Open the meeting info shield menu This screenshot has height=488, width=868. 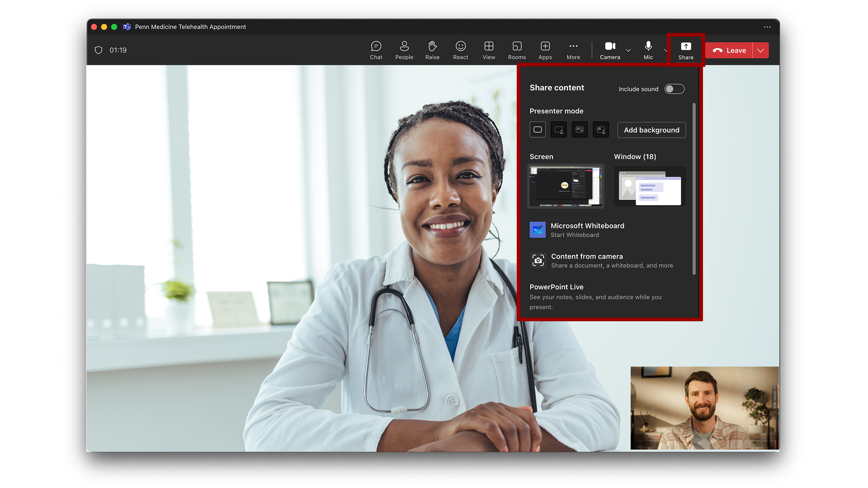(99, 50)
